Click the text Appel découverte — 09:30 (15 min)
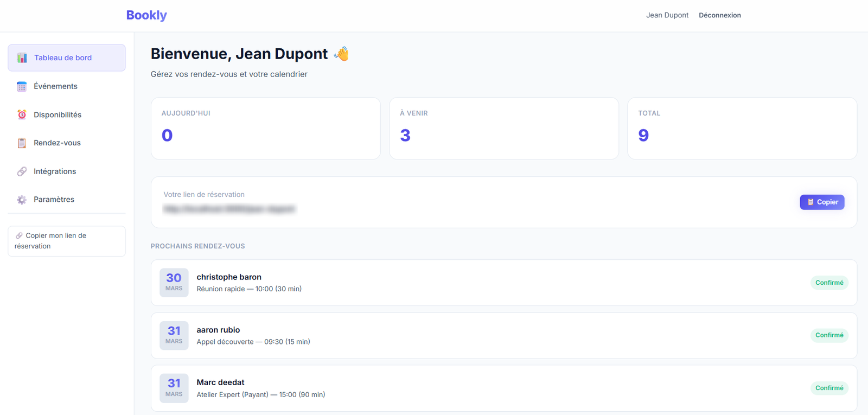The image size is (868, 415). (253, 342)
